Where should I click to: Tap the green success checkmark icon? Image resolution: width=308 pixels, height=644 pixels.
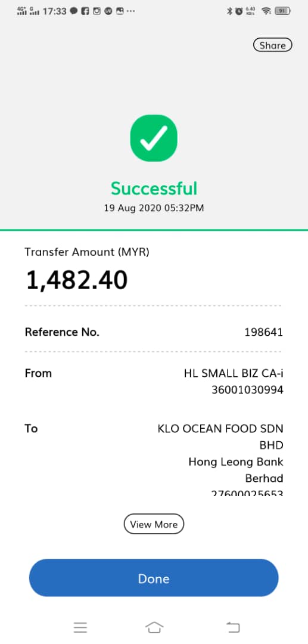(x=154, y=138)
